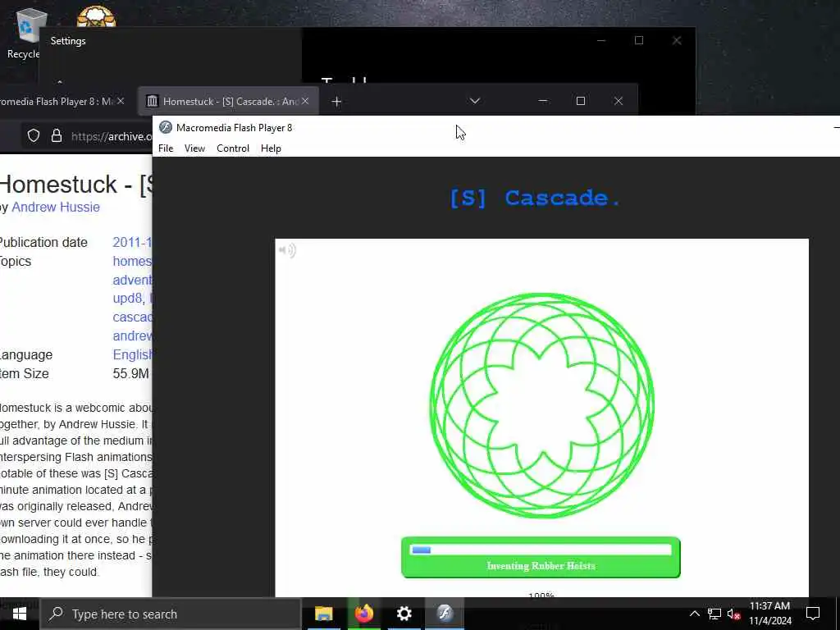Click the green spirograph loading animation
840x630 pixels.
coord(541,405)
